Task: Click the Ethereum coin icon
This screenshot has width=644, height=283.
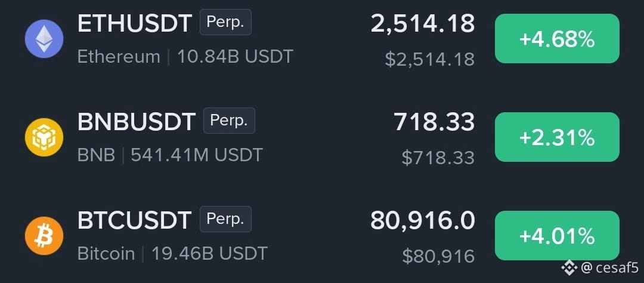Action: click(x=44, y=39)
